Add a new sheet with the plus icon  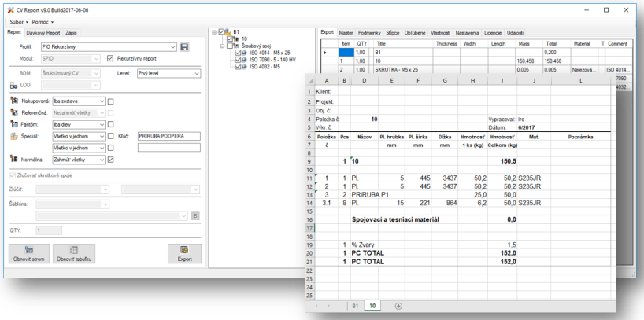398,304
